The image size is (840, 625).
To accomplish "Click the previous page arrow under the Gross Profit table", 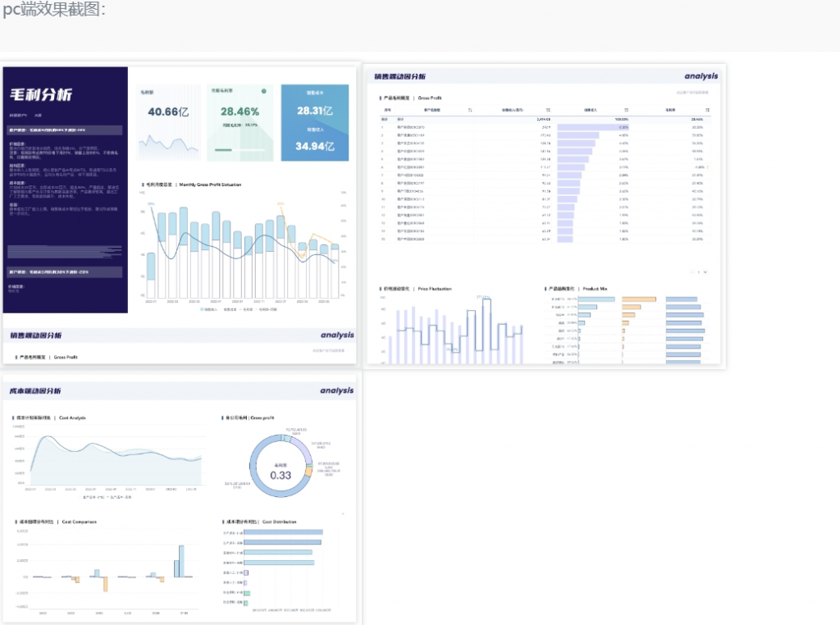I will pos(692,272).
